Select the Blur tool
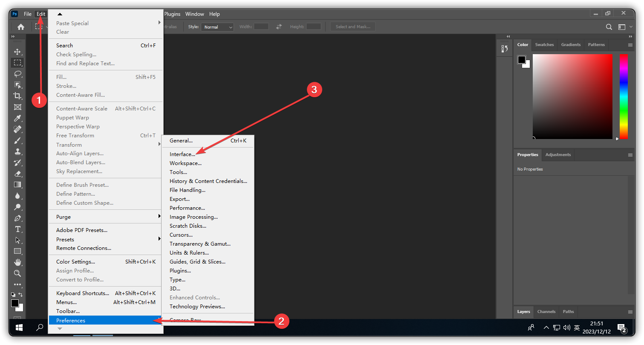Viewport: 644px width, 345px height. point(17,196)
